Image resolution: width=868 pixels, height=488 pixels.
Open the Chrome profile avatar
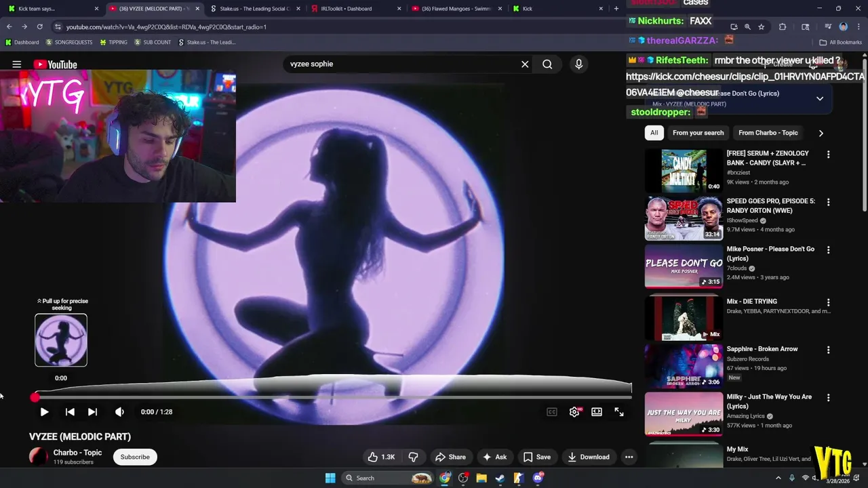coord(844,26)
